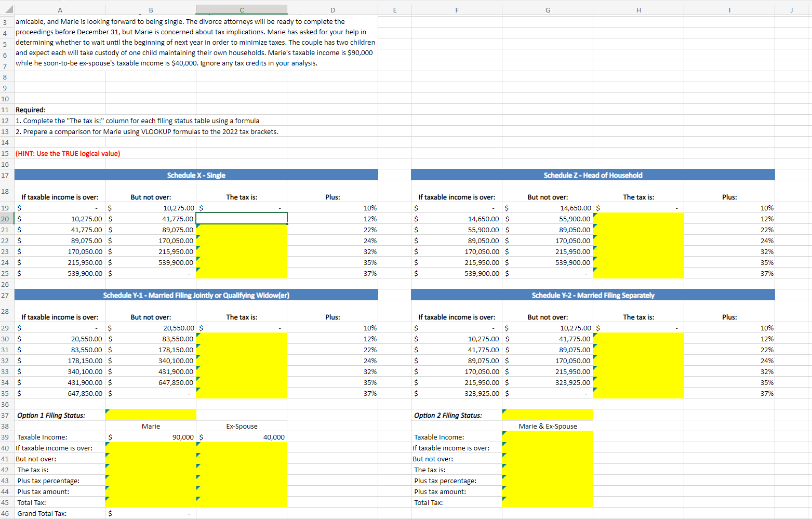Click the text line starting "amicable, and Marie"

coord(180,21)
